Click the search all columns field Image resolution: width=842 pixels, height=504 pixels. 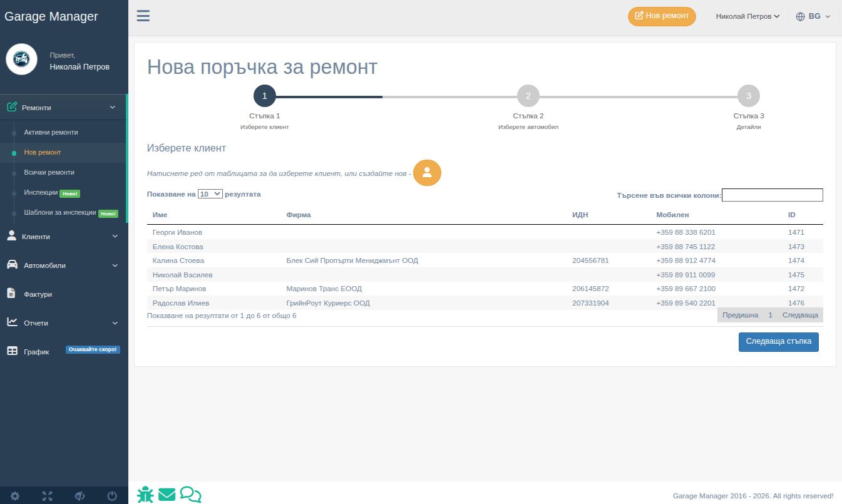click(x=773, y=195)
